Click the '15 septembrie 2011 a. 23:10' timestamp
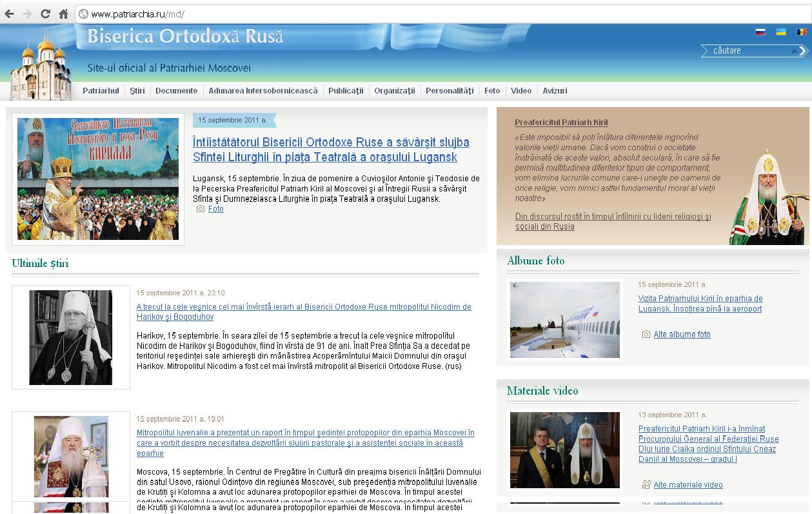Image resolution: width=812 pixels, height=514 pixels. [181, 293]
